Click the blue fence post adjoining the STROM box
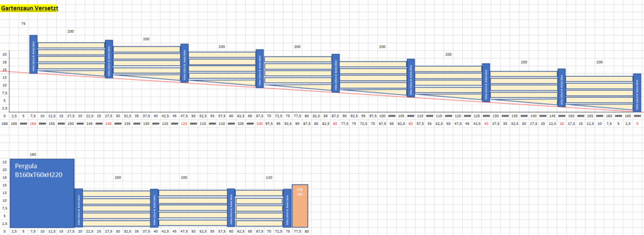Screen dimensions: 644x235 (287, 208)
